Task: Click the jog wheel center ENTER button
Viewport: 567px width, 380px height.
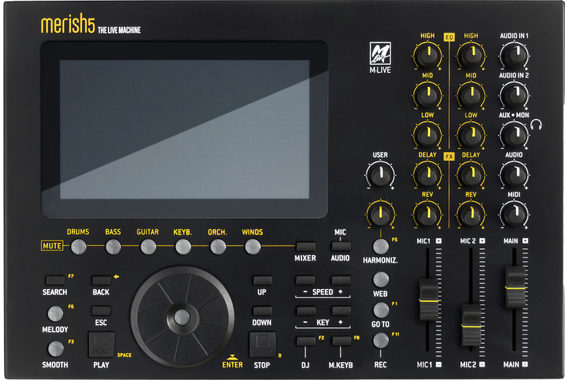Action: 182,317
